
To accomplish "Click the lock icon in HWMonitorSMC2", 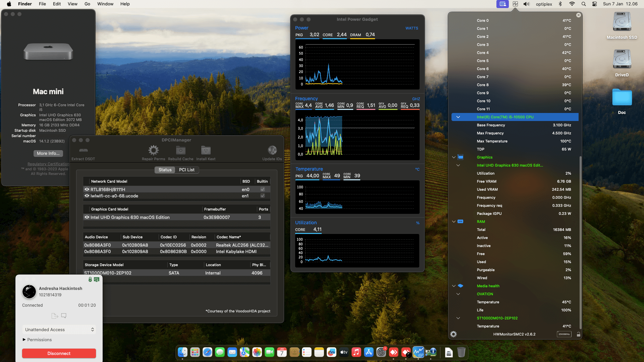I will tap(579, 334).
